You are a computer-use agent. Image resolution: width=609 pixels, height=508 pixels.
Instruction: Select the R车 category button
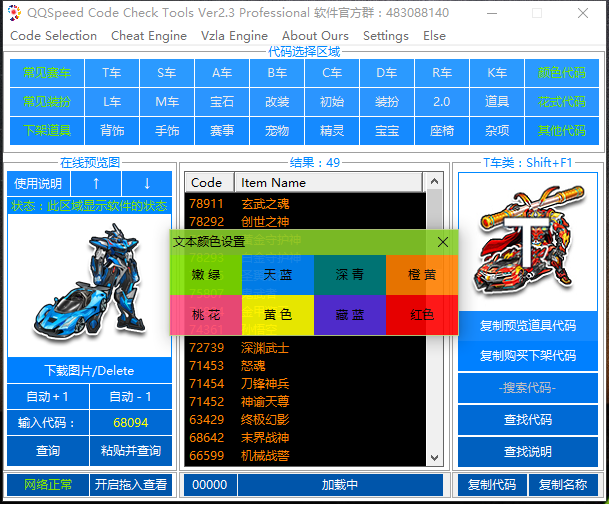pyautogui.click(x=442, y=73)
